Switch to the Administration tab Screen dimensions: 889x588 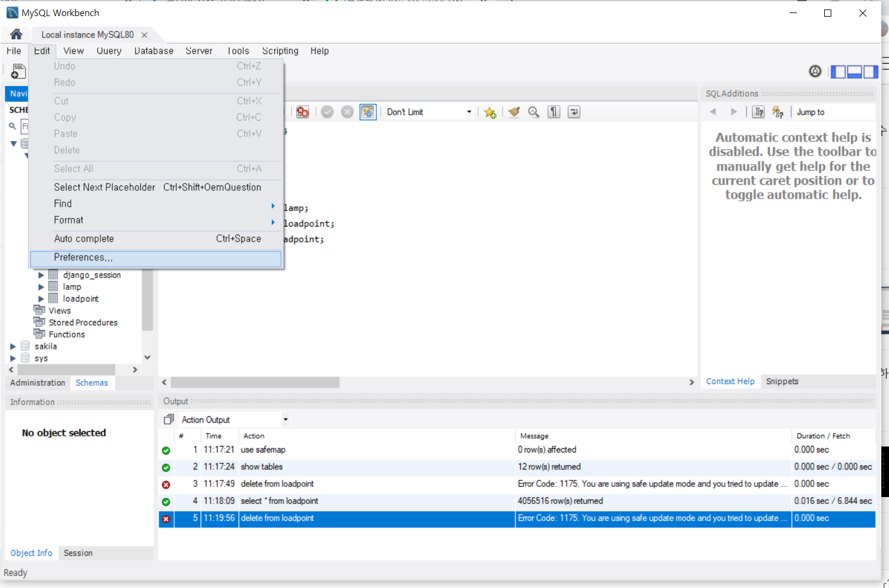[x=37, y=383]
